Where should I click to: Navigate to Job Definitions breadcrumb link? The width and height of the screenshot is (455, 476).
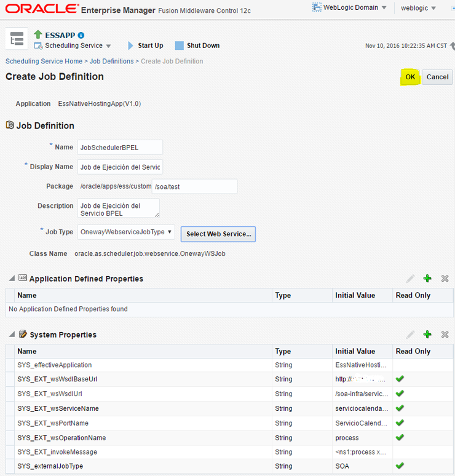click(111, 61)
